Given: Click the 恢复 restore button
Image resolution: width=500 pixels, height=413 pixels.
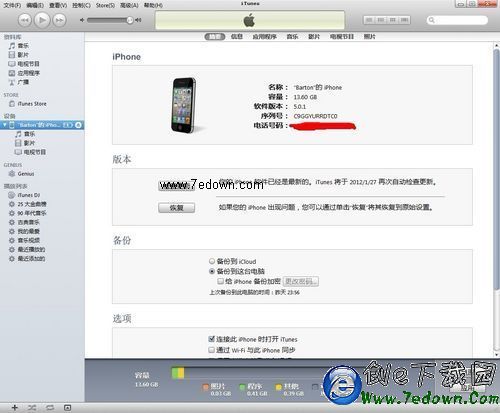Looking at the screenshot, I should [x=176, y=208].
